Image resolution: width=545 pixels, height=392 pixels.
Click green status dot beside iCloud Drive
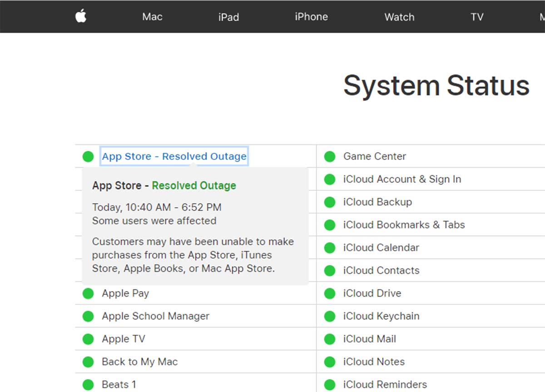pos(330,293)
